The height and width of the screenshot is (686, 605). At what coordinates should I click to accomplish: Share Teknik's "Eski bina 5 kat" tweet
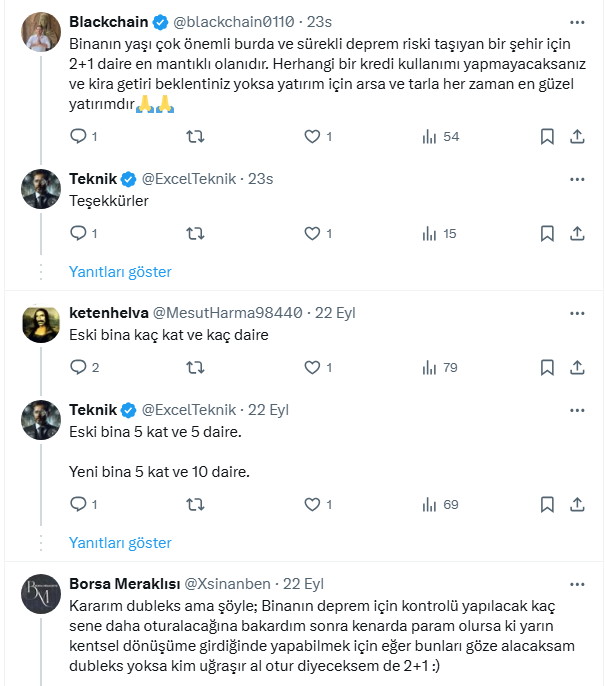coord(577,504)
